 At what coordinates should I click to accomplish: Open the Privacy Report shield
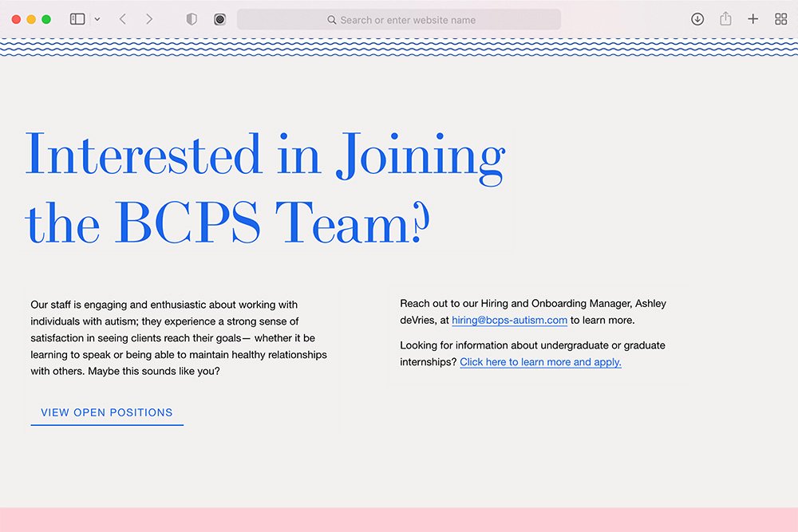(192, 18)
